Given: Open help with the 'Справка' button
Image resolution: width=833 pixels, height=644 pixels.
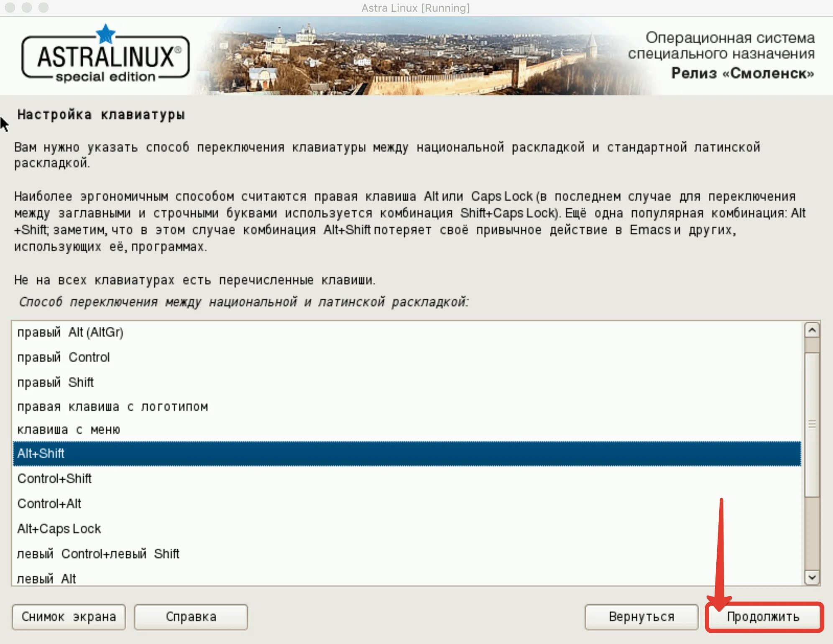Looking at the screenshot, I should 191,617.
